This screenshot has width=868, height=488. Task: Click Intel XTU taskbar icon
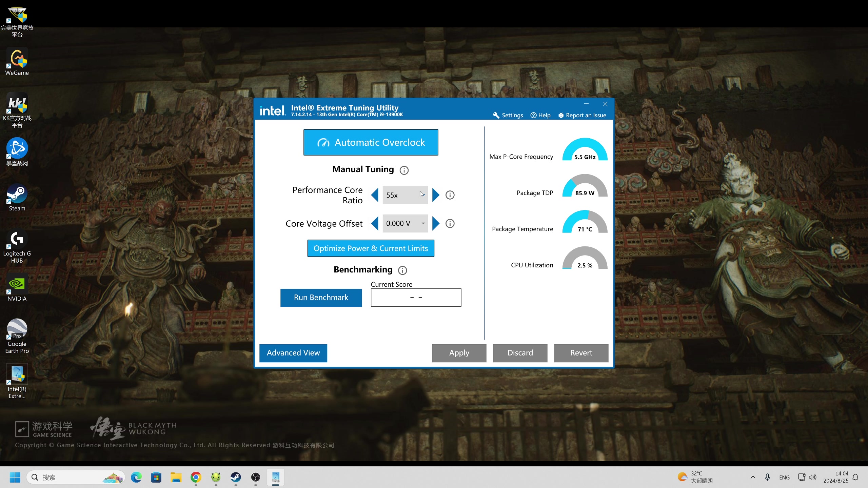pos(275,477)
